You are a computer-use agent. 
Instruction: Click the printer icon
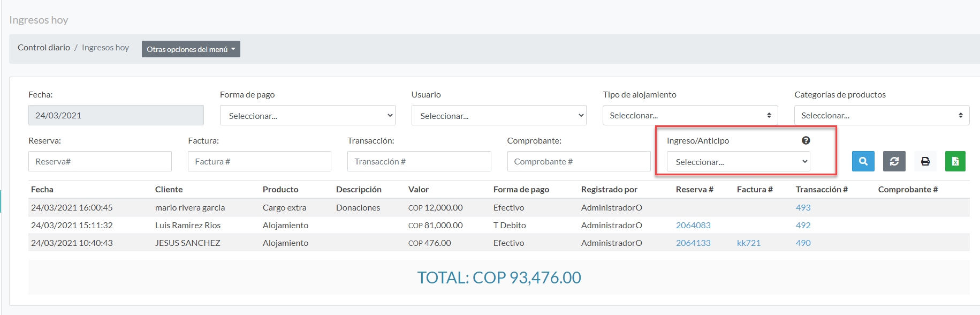tap(925, 161)
